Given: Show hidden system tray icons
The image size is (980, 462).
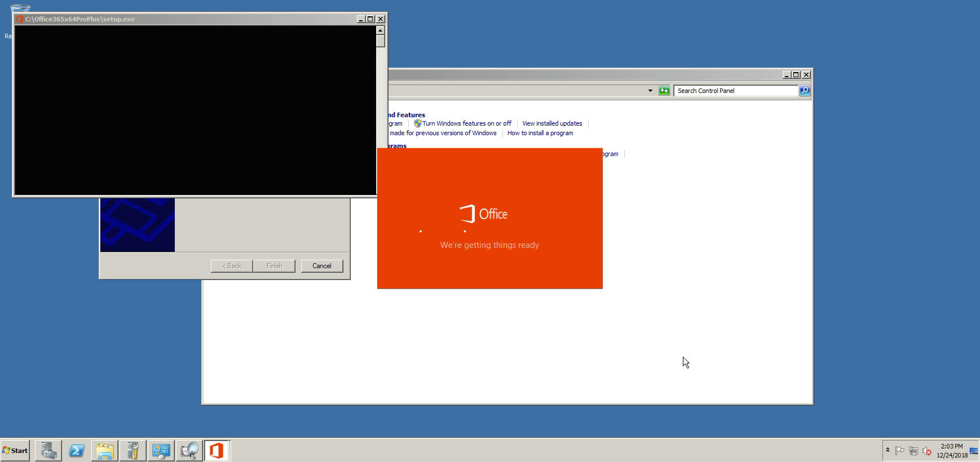Looking at the screenshot, I should tap(888, 450).
